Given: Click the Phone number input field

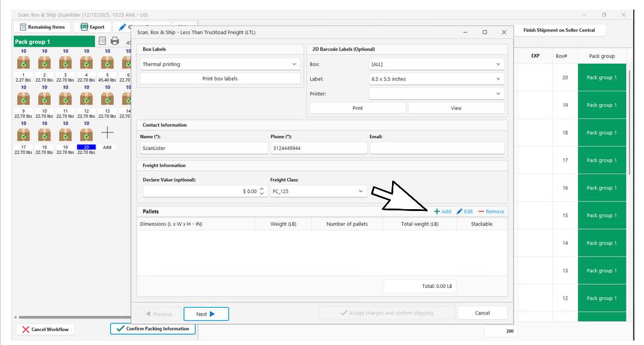Looking at the screenshot, I should pyautogui.click(x=318, y=148).
